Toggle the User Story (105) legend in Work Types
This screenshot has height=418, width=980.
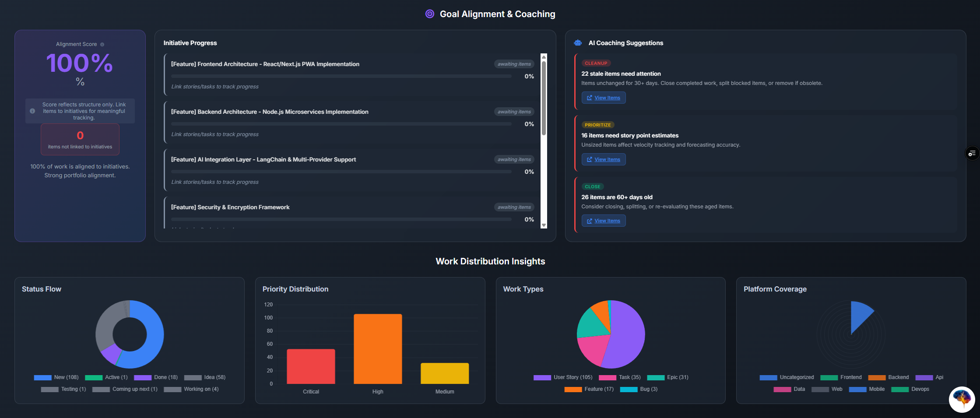point(562,377)
